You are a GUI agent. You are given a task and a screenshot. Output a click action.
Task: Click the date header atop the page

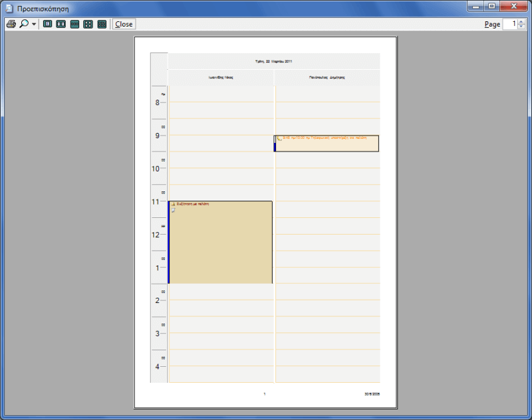click(x=273, y=61)
